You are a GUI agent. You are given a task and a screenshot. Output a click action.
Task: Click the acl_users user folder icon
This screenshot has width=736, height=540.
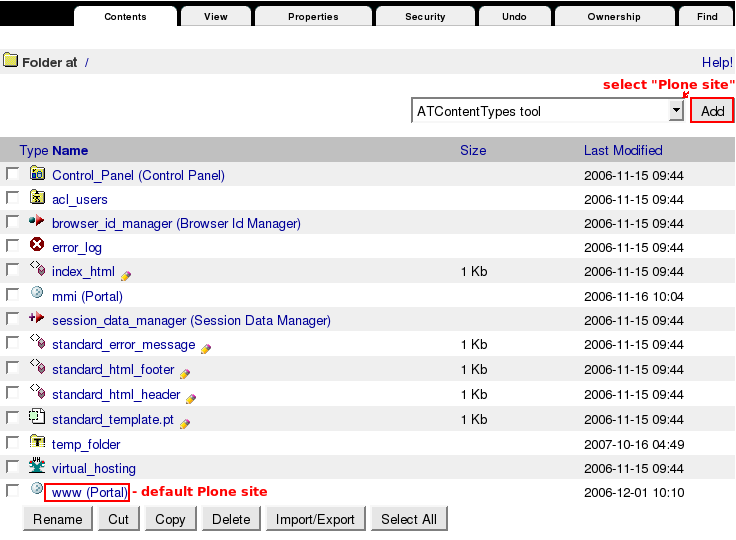click(37, 197)
